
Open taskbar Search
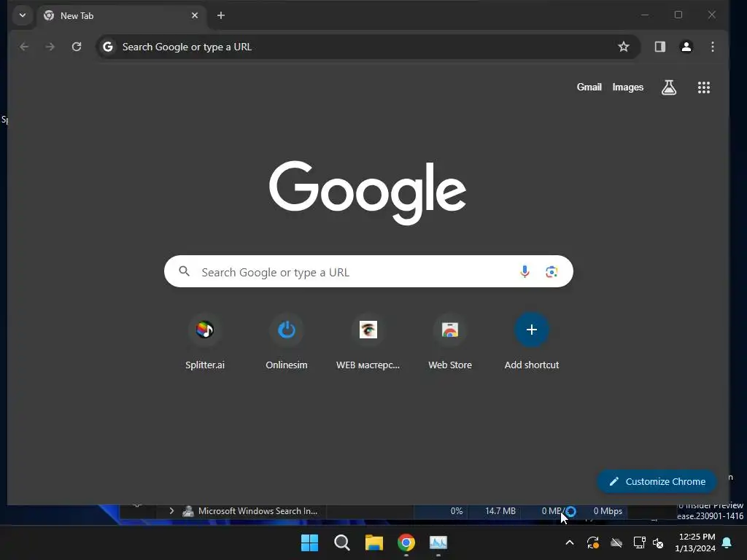pos(342,542)
